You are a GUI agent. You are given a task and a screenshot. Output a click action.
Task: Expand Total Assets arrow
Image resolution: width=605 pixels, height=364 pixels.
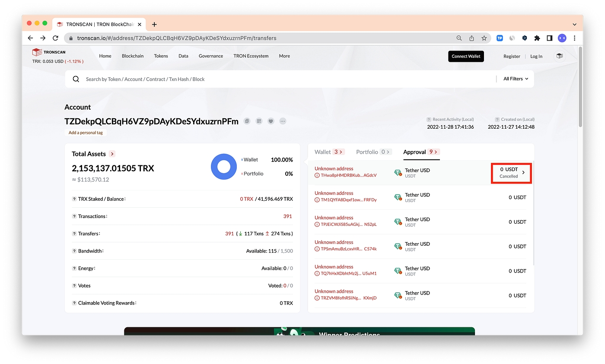[112, 154]
